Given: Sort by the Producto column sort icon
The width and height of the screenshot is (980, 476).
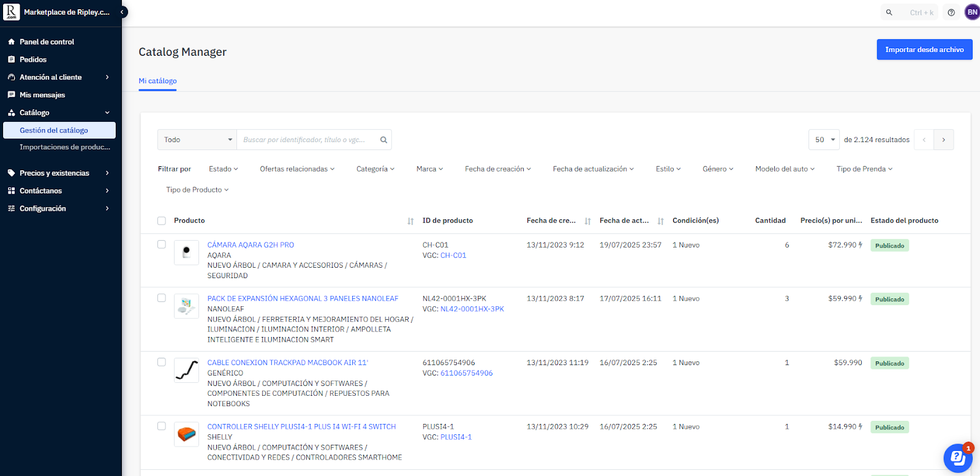Looking at the screenshot, I should point(410,221).
